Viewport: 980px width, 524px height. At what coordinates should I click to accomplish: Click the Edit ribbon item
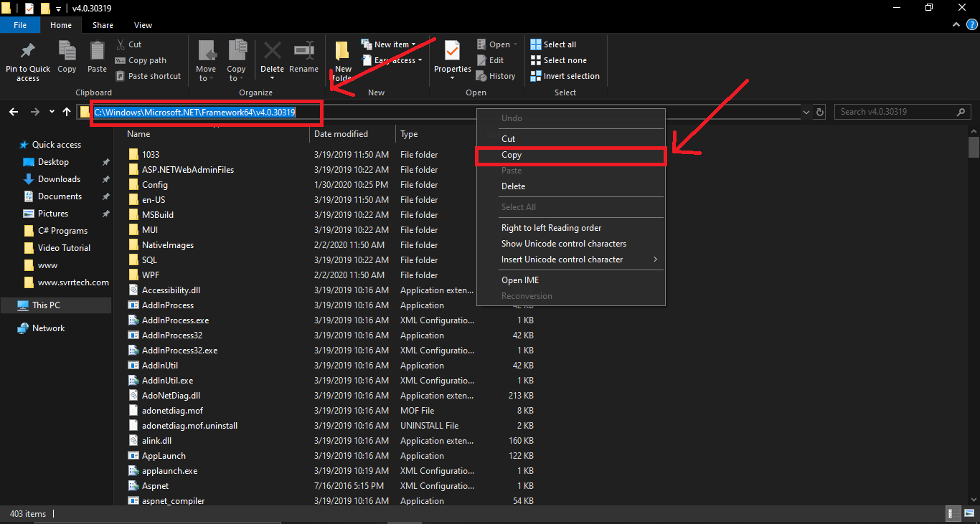point(490,60)
